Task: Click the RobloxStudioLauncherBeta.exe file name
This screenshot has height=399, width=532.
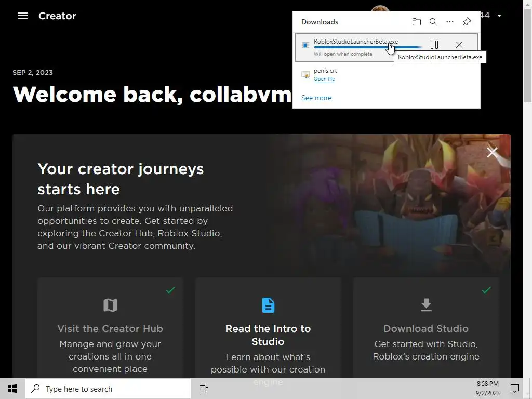Action: (x=355, y=42)
